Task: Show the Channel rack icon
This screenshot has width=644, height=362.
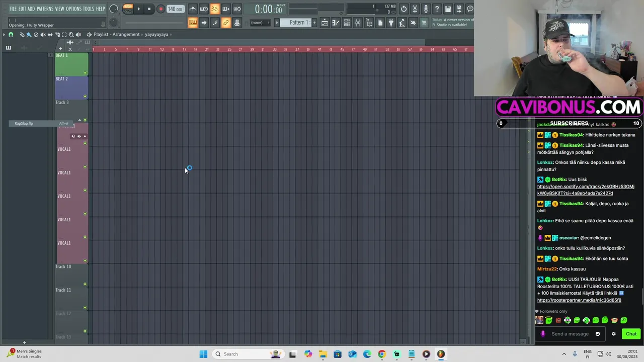Action: click(347, 23)
